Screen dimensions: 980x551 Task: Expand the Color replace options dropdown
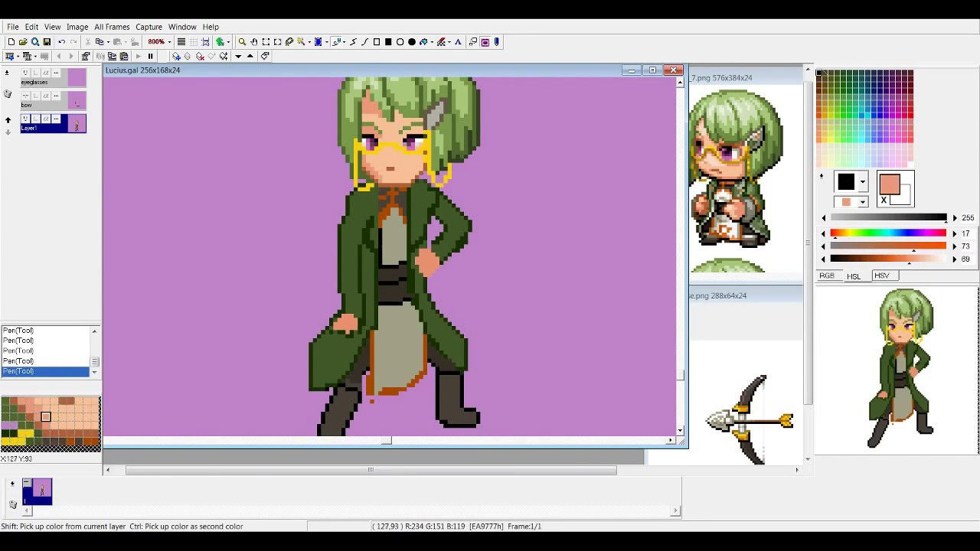click(x=449, y=42)
